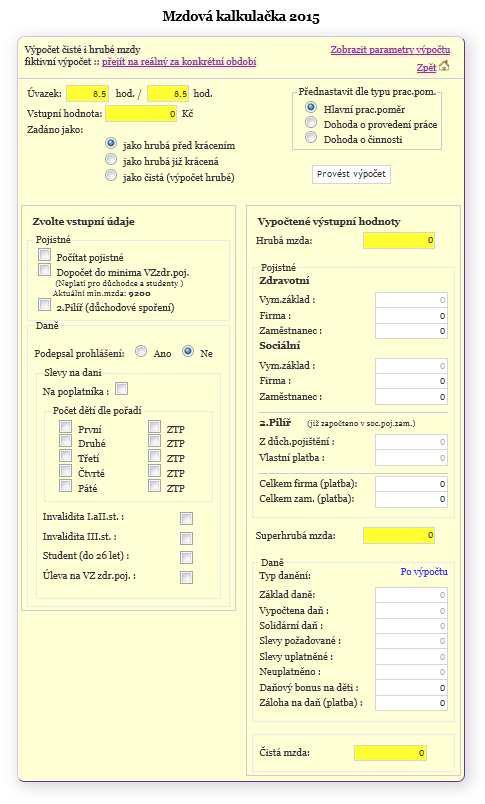
Task: Check the Druhé child checkbox
Action: [66, 441]
